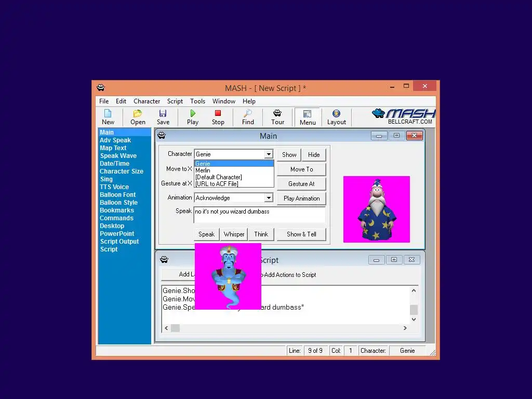The width and height of the screenshot is (532, 399).
Task: Toggle the Menu toolbar button
Action: click(x=308, y=117)
